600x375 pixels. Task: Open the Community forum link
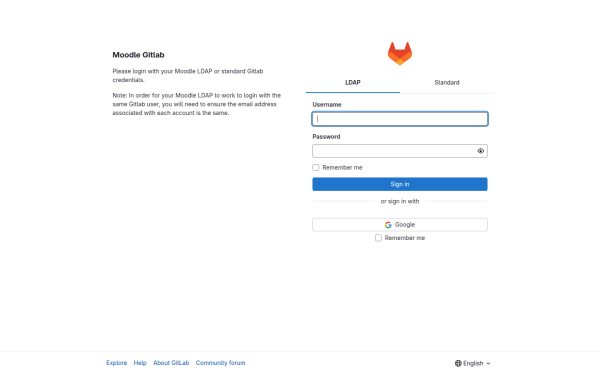[220, 363]
